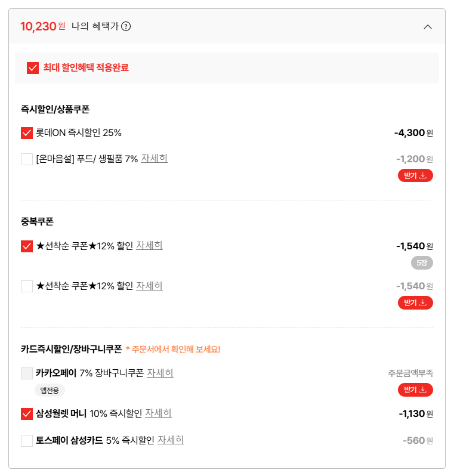Open 자세히 for 카카오페이 장바구니쿠폰

[x=160, y=373]
